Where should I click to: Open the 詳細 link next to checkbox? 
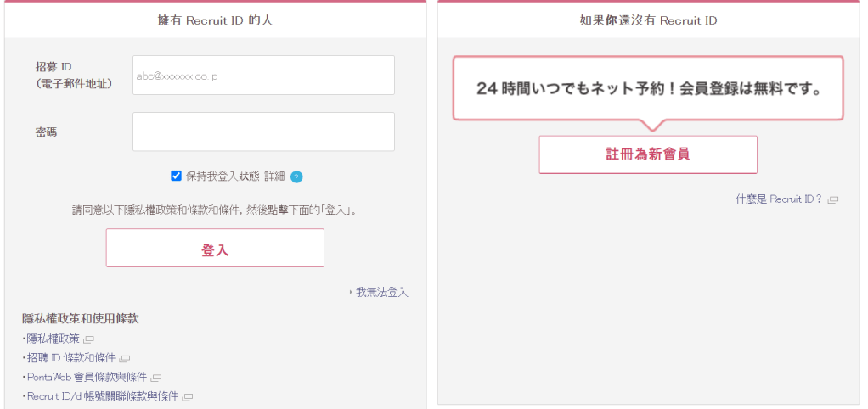click(274, 176)
